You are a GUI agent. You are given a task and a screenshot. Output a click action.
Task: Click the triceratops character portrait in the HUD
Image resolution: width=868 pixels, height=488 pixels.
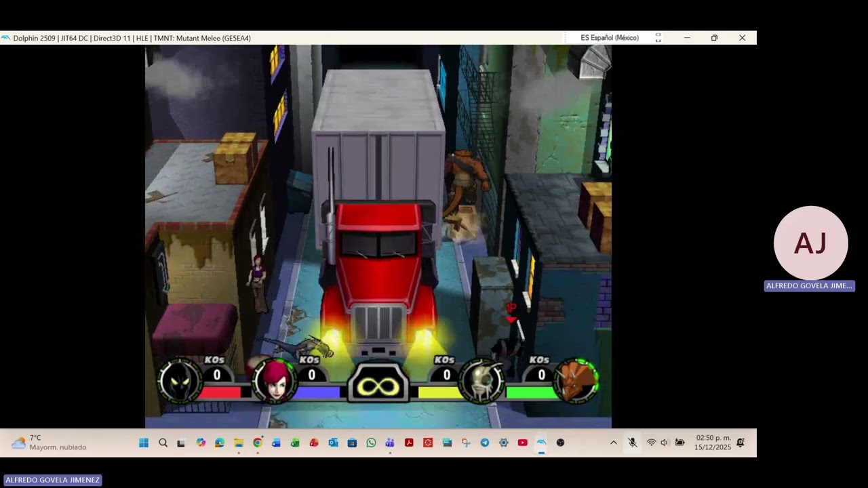[x=576, y=380]
